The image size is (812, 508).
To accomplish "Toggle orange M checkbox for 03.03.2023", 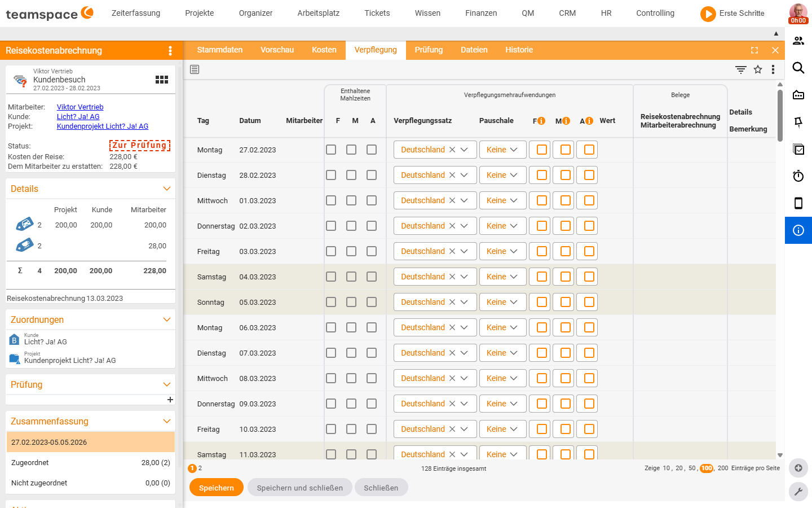I will (x=566, y=251).
